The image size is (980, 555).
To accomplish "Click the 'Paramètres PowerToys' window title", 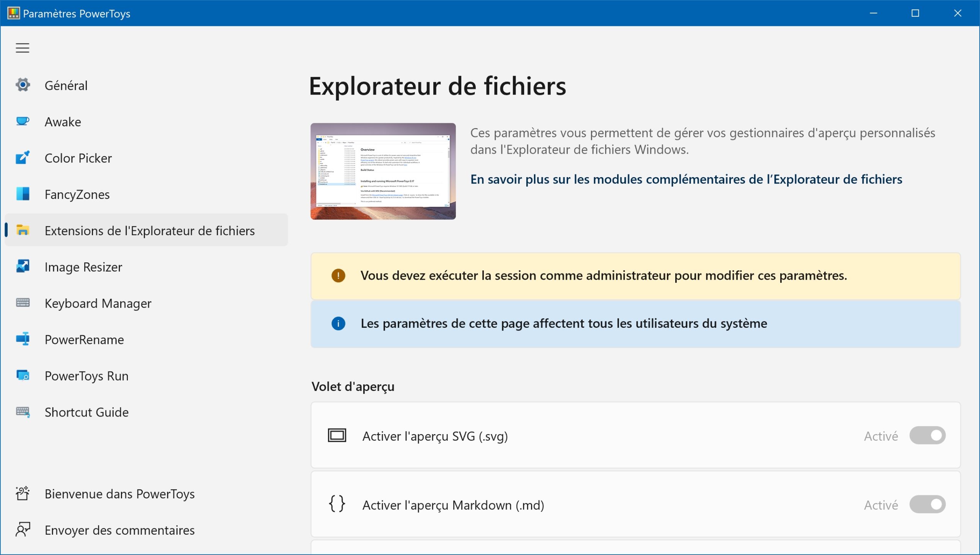I will coord(77,14).
